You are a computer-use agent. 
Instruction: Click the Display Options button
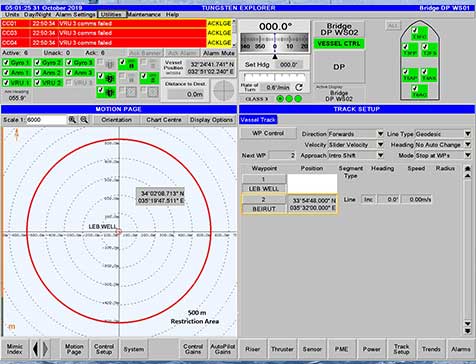pyautogui.click(x=211, y=120)
